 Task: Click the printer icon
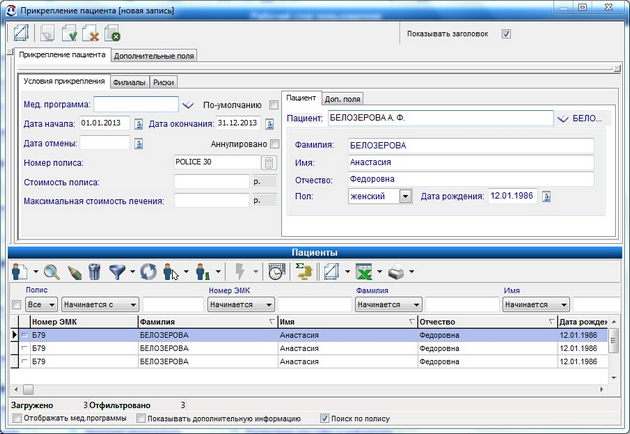(396, 272)
